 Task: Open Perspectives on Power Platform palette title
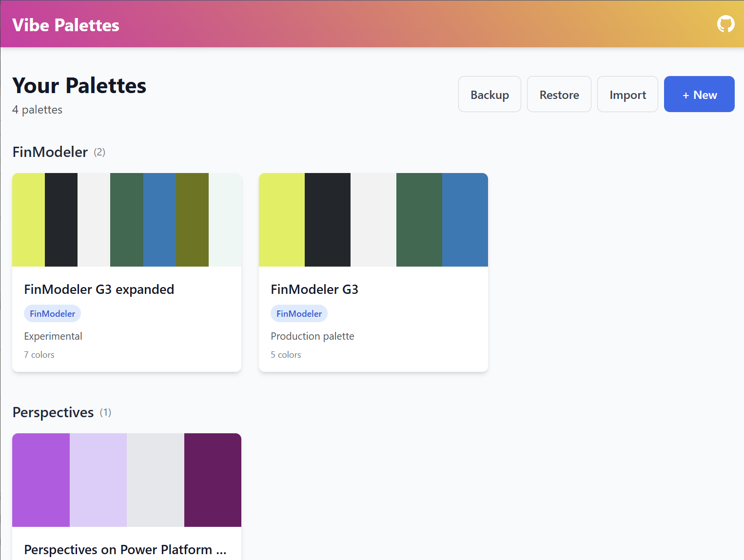[125, 550]
